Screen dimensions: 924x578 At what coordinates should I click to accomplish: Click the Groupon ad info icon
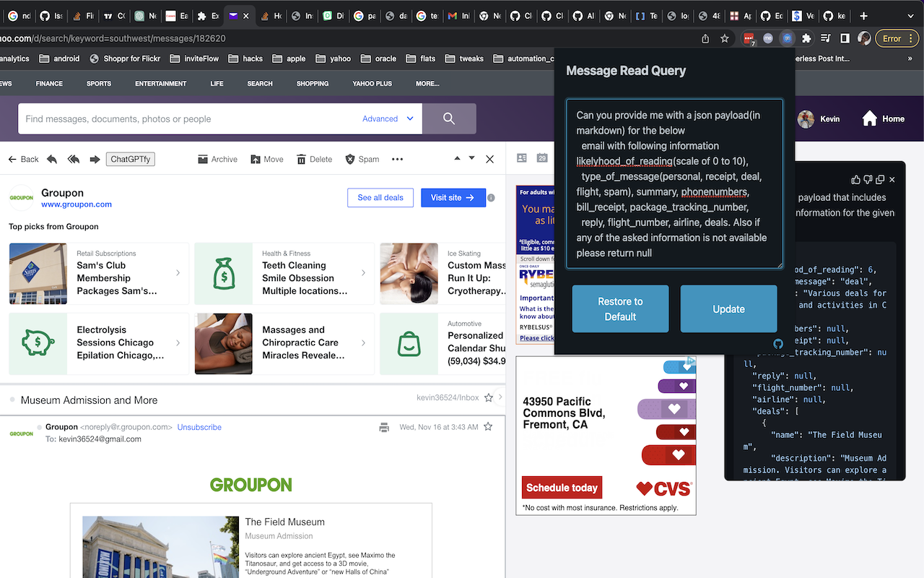point(491,198)
